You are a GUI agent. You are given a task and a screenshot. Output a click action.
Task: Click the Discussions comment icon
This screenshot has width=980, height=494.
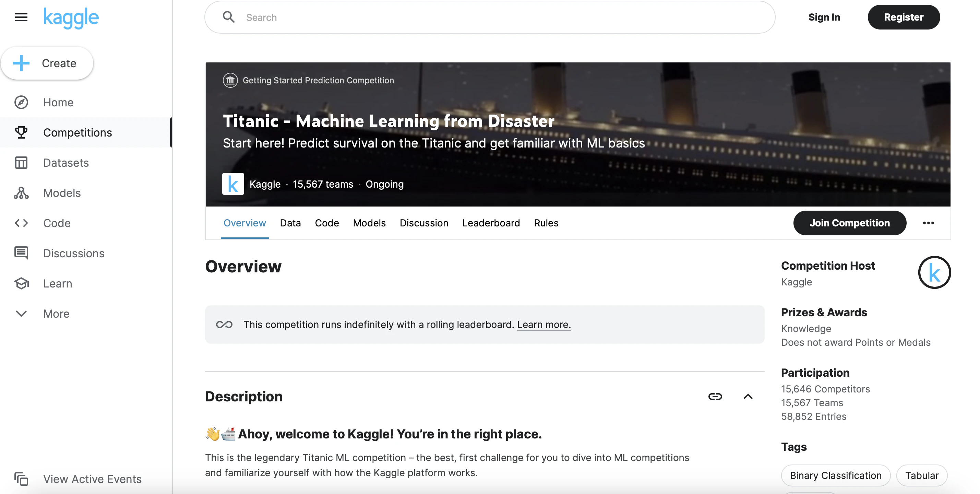coord(21,254)
